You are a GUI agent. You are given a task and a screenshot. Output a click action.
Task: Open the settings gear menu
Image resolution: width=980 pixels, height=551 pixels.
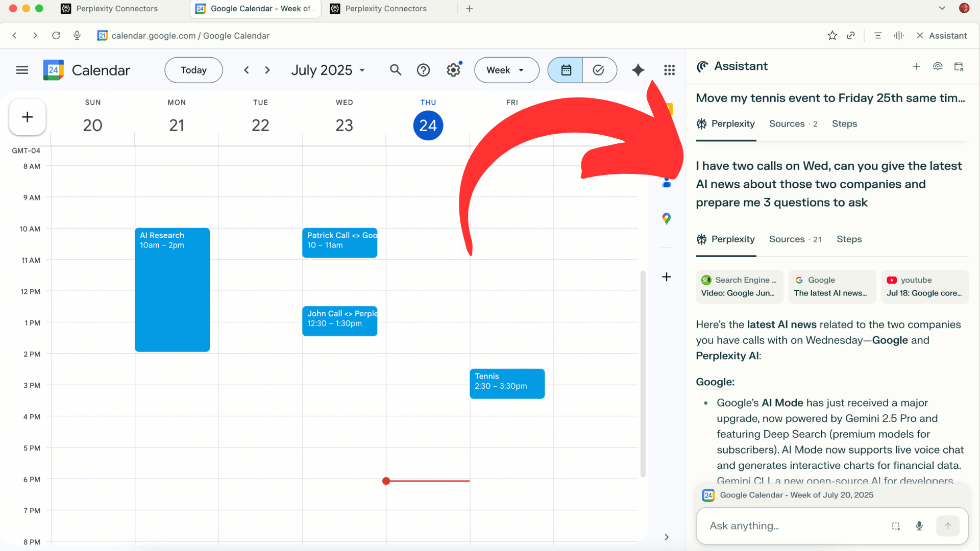pyautogui.click(x=453, y=70)
